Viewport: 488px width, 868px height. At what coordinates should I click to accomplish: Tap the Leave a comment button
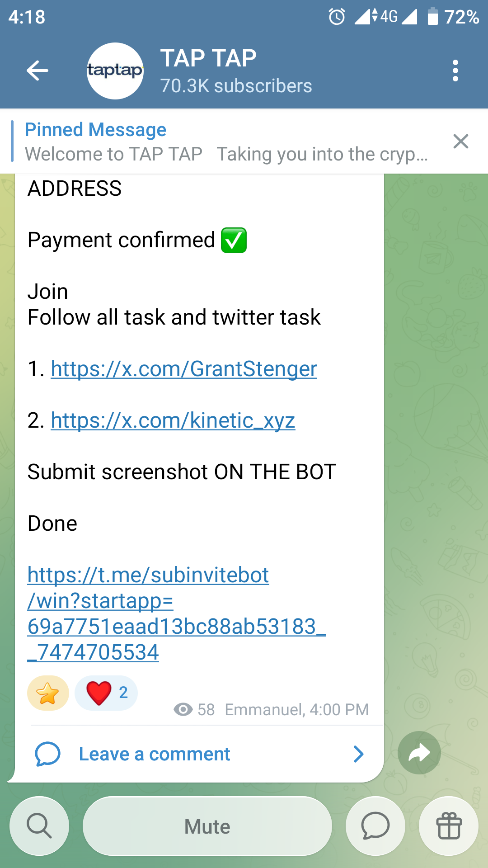point(155,754)
